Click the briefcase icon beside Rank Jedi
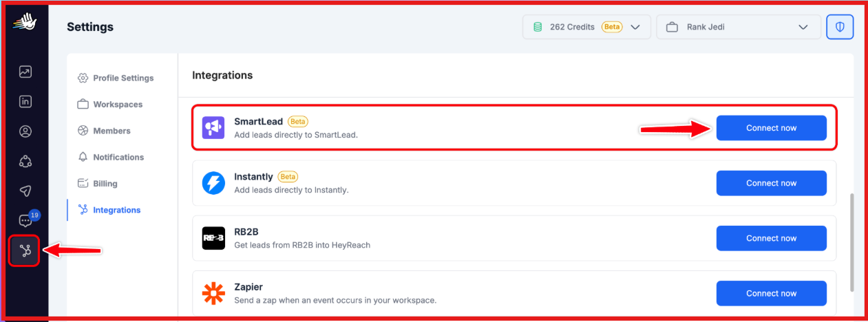Screen dimensions: 868x322 (673, 28)
